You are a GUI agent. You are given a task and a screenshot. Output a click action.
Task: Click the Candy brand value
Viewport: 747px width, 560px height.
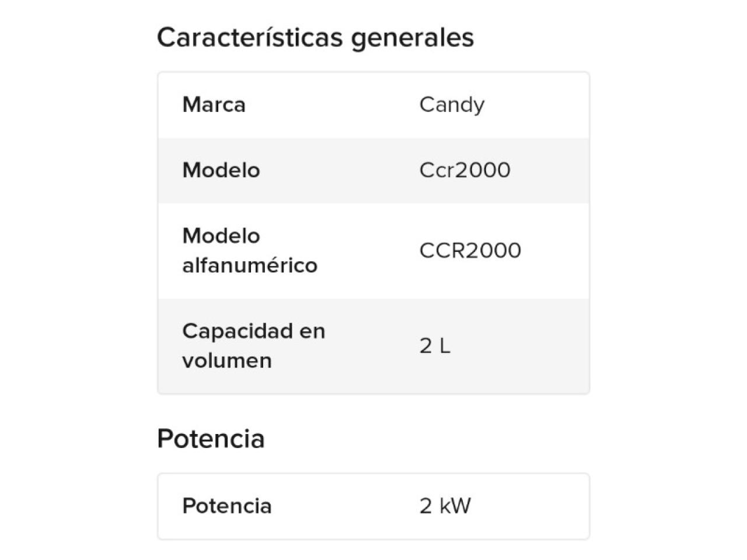pos(452,105)
